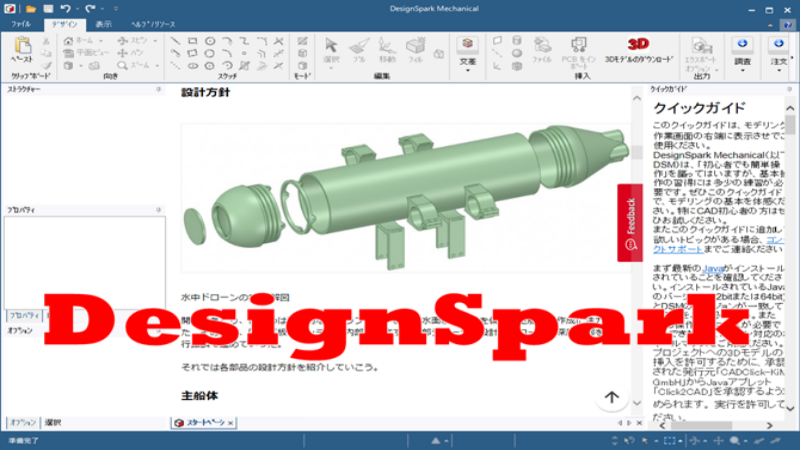Screen dimensions: 800x450
Task: Choose the 移動 move tool
Action: 387,50
